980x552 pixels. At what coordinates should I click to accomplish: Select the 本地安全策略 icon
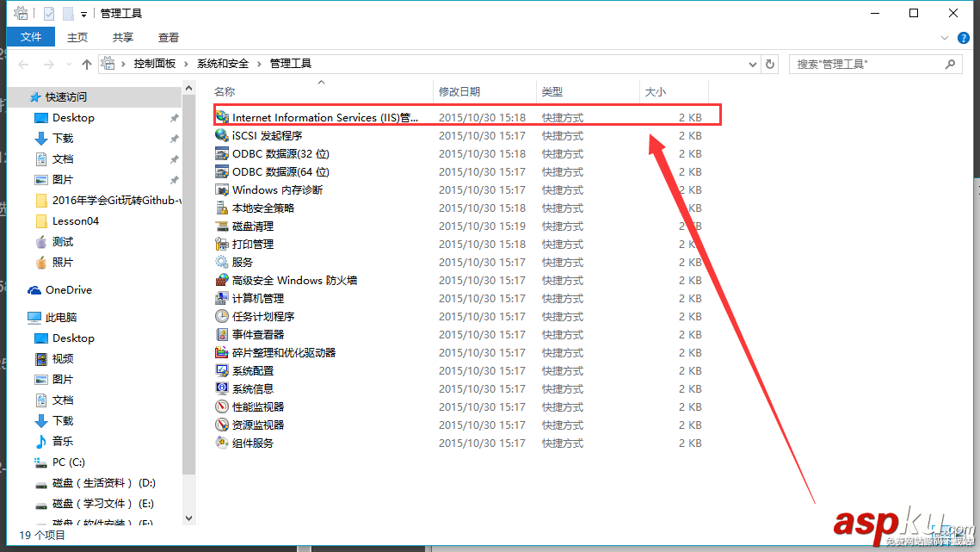coord(222,208)
